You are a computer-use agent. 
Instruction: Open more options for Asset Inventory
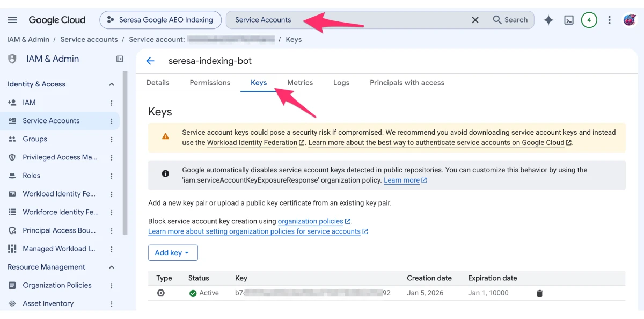click(112, 303)
